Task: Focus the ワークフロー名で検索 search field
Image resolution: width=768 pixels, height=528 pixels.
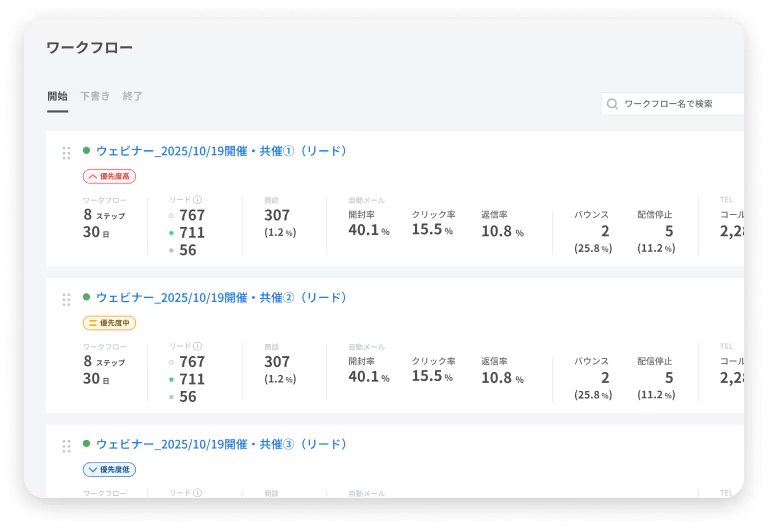Action: 680,104
